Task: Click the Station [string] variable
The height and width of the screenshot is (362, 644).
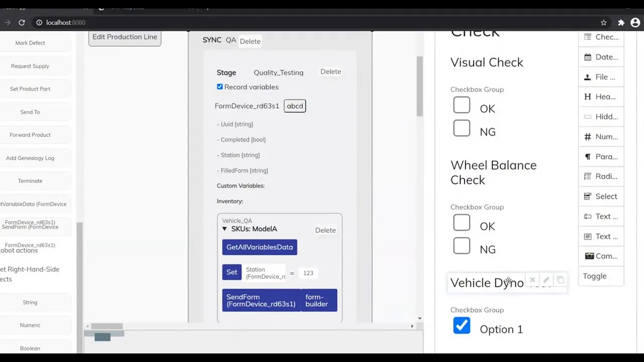Action: click(238, 155)
